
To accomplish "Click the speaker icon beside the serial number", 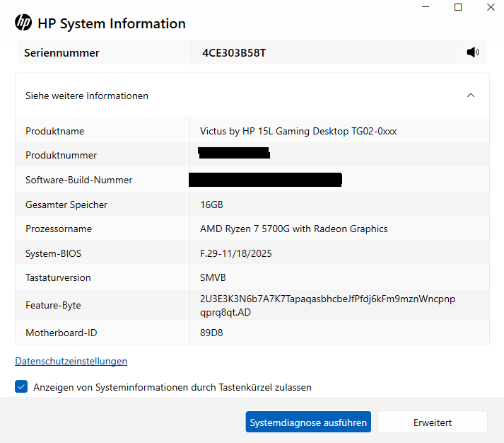I will 472,52.
